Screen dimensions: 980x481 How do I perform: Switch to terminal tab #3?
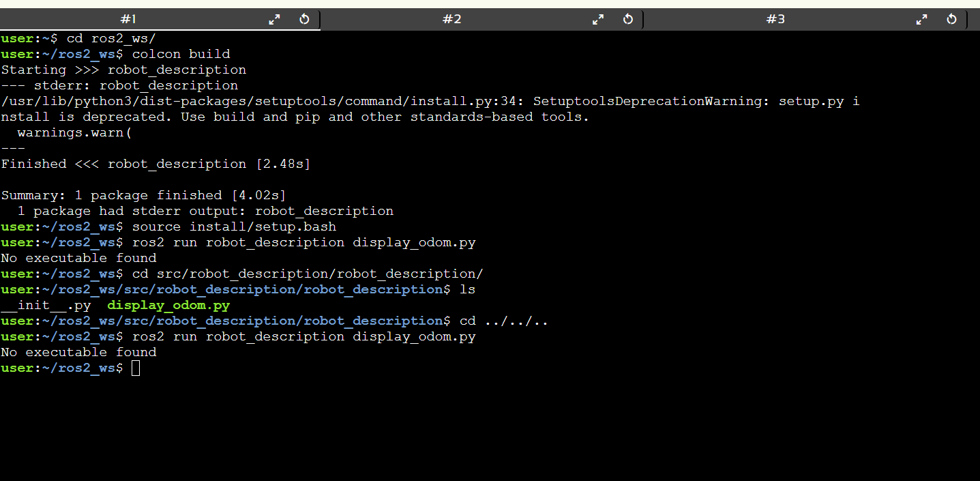[x=775, y=19]
